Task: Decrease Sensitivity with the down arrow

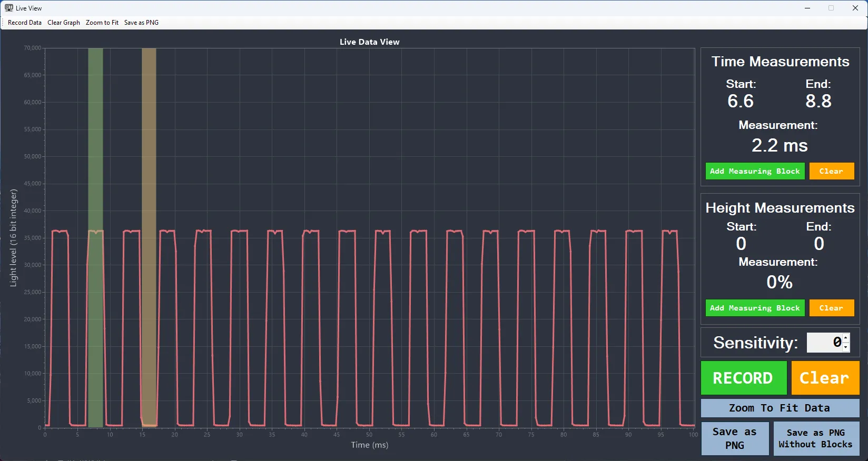Action: [x=846, y=347]
